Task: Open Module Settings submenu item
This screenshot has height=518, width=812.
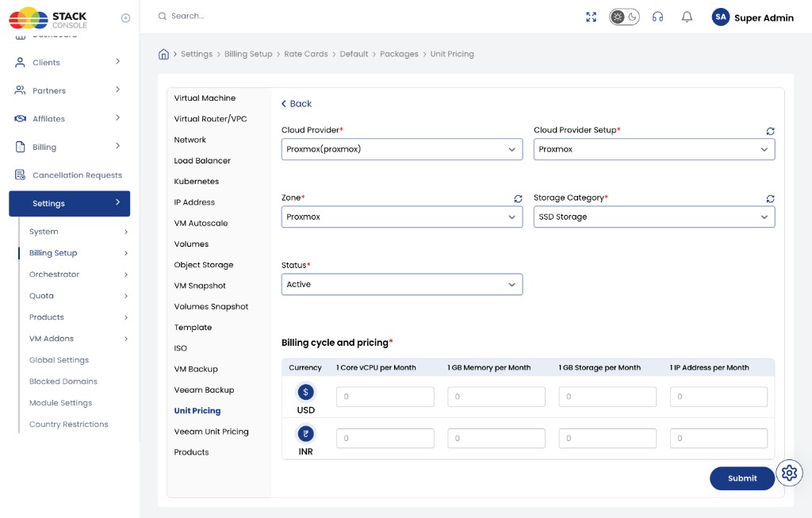Action: [60, 403]
